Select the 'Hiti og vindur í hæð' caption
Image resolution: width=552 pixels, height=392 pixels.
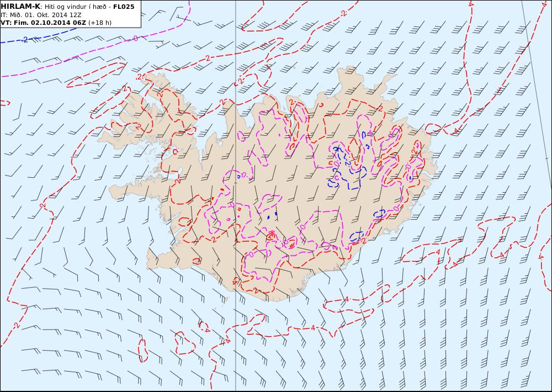click(x=75, y=7)
